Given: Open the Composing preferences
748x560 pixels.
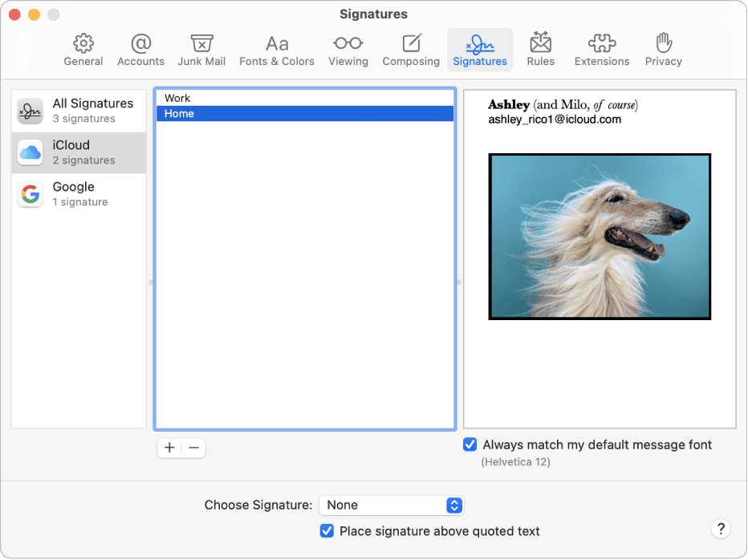Looking at the screenshot, I should tap(411, 49).
